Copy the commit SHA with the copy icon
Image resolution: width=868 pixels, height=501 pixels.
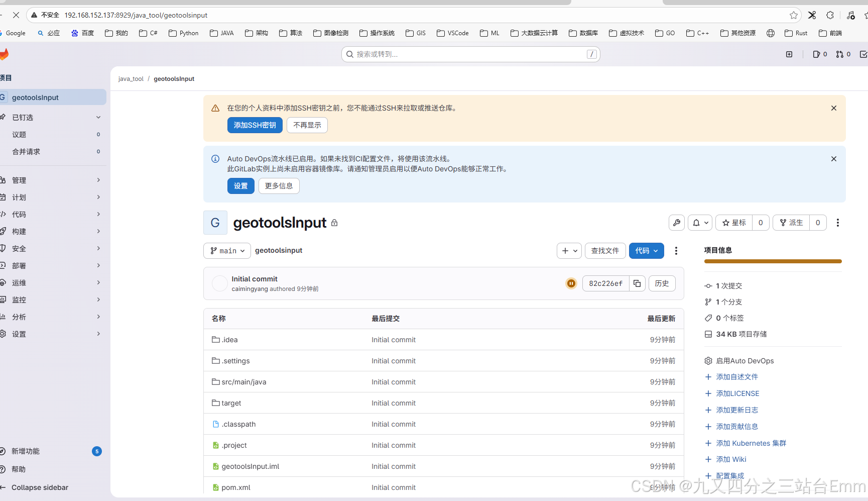(637, 283)
